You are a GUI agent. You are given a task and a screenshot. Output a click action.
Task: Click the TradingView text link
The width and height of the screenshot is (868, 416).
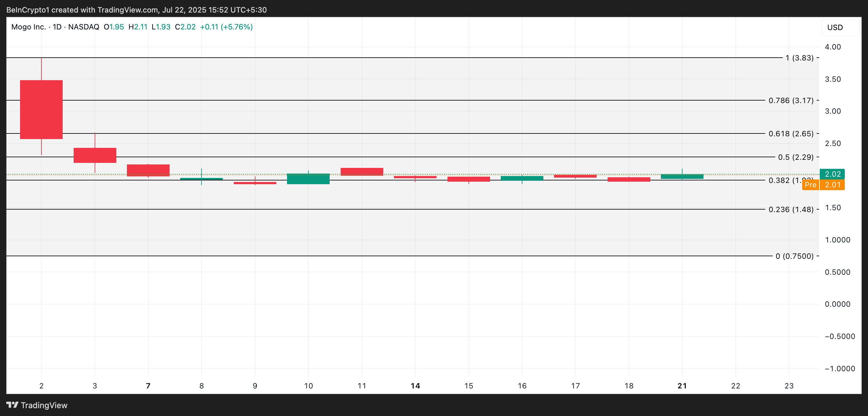tap(44, 405)
